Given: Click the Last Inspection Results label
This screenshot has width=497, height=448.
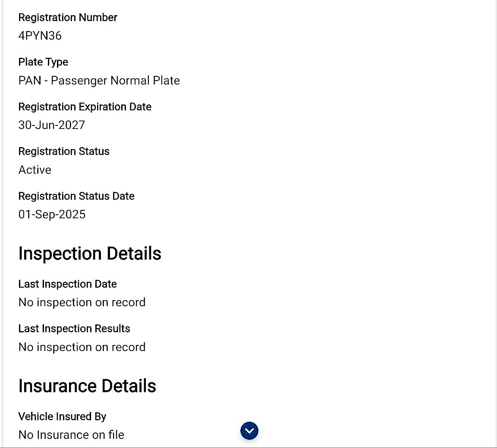Looking at the screenshot, I should [x=74, y=329].
